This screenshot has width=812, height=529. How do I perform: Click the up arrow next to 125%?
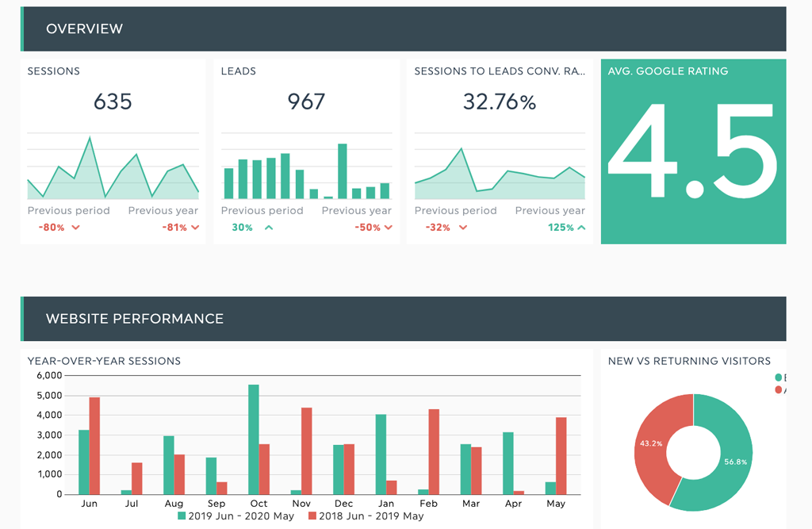point(582,228)
